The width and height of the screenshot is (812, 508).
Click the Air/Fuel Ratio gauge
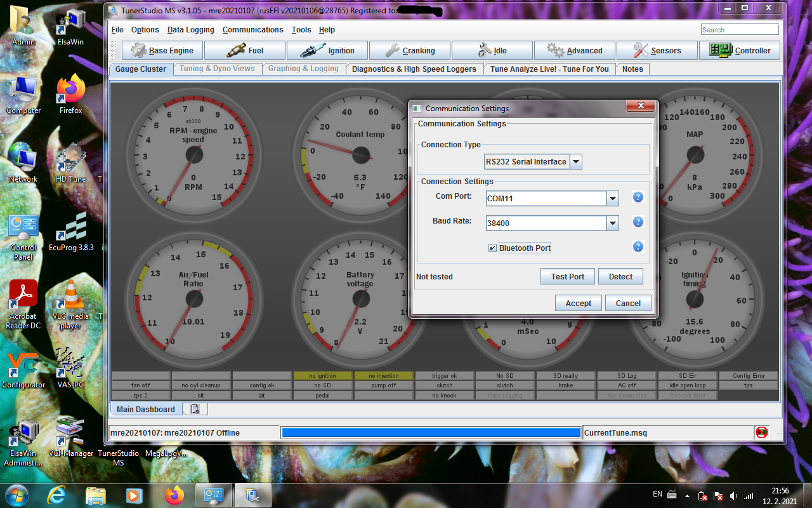click(x=193, y=298)
